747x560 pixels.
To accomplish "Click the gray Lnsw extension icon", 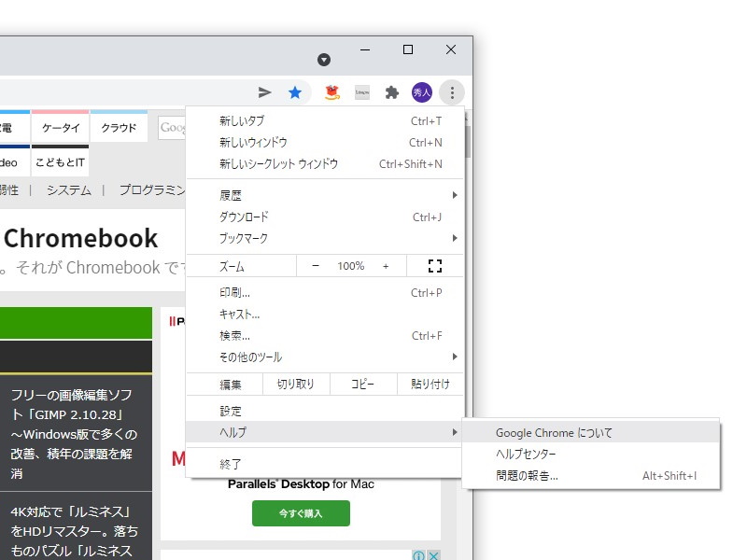I will click(361, 92).
